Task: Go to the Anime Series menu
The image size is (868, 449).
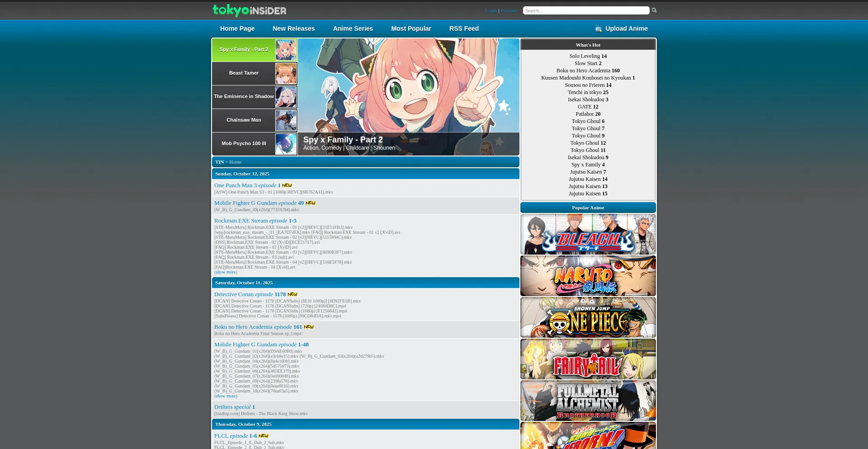Action: [x=353, y=28]
